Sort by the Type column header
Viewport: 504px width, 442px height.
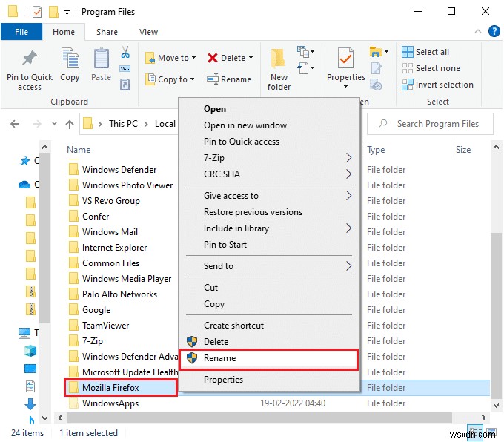376,150
